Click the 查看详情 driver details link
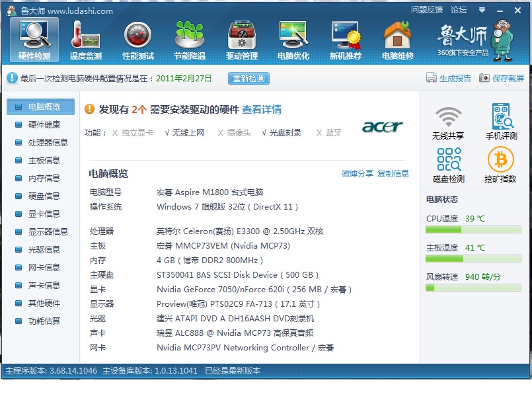The width and height of the screenshot is (532, 406). (x=262, y=110)
